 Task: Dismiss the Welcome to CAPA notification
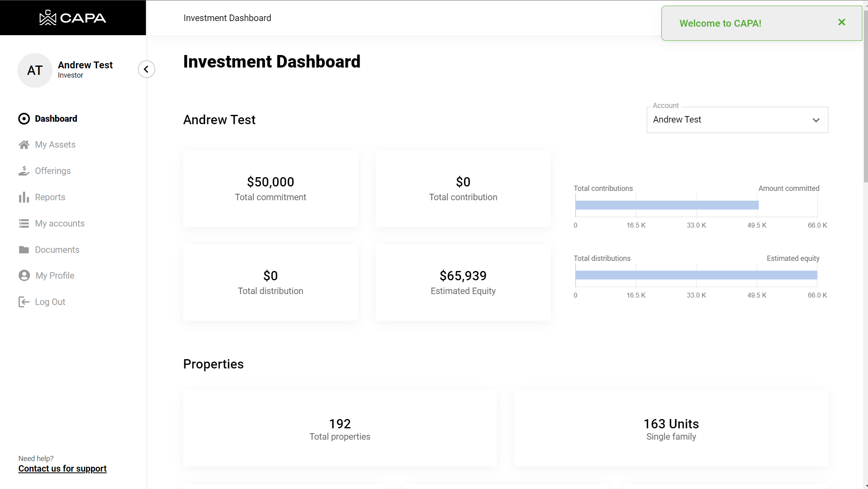(842, 23)
